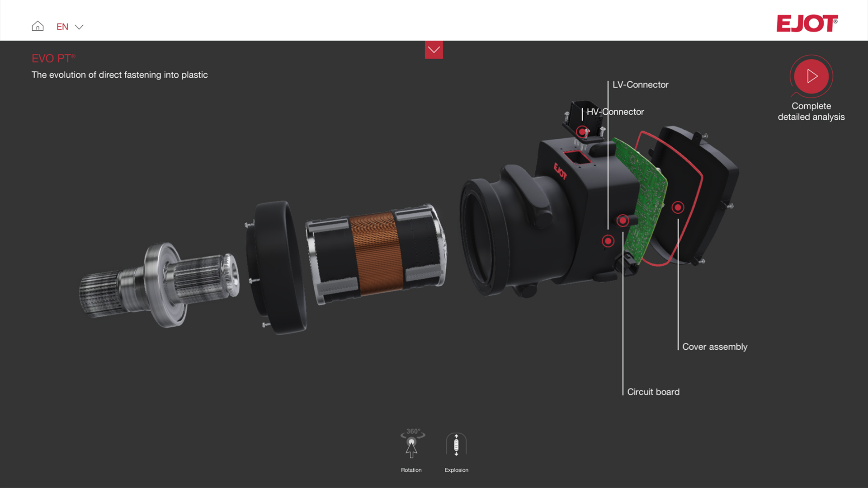Activate the Explosion view control
The image size is (868, 488).
456,445
